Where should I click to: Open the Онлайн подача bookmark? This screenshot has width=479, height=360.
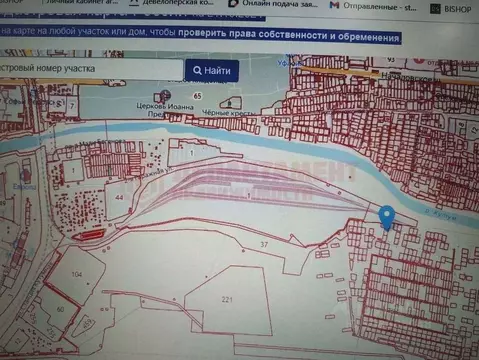coord(273,4)
